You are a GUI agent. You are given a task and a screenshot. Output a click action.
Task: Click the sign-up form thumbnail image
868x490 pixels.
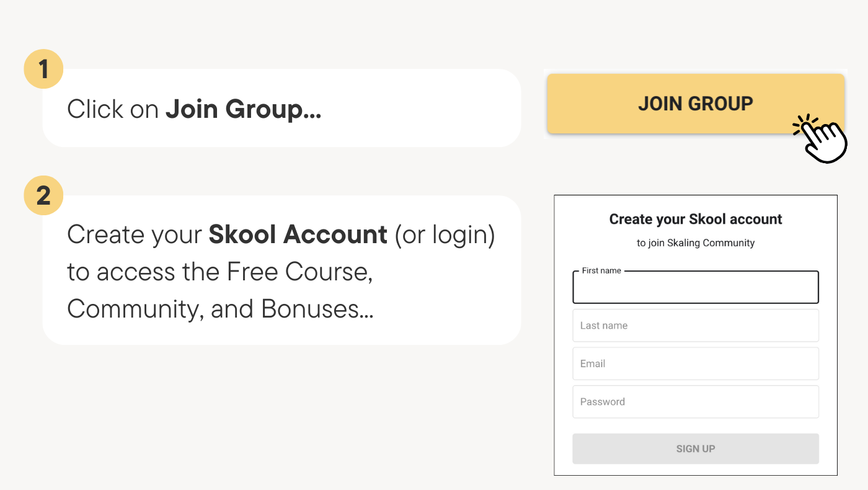point(696,336)
